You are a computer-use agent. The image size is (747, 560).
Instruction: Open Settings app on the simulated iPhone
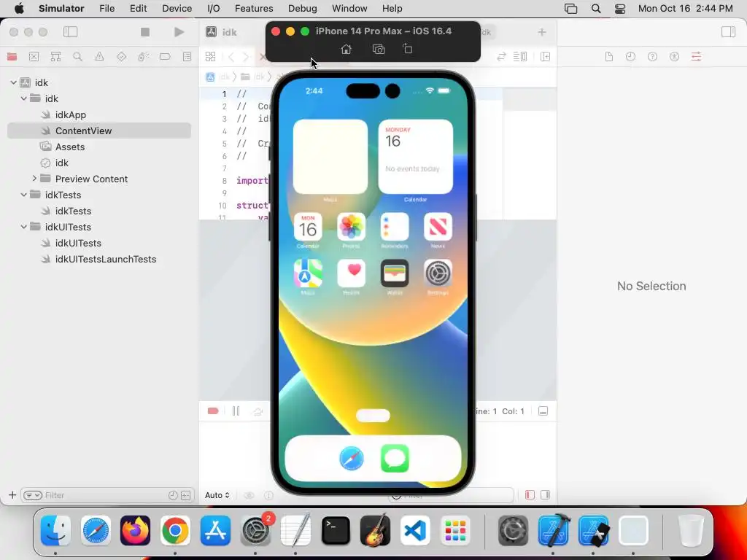[x=438, y=273]
